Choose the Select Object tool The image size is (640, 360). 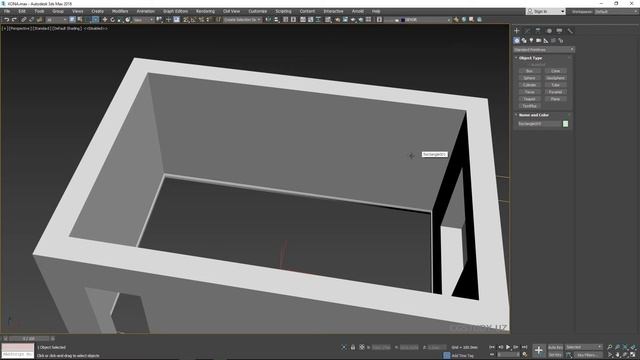[72, 20]
